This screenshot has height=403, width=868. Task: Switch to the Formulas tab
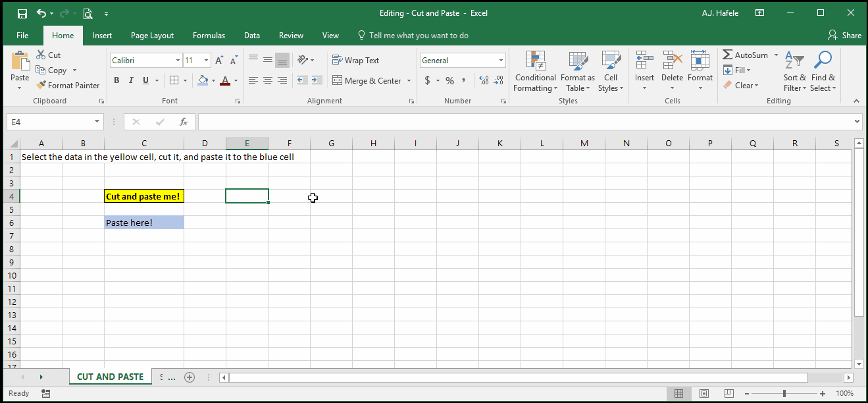(x=209, y=36)
